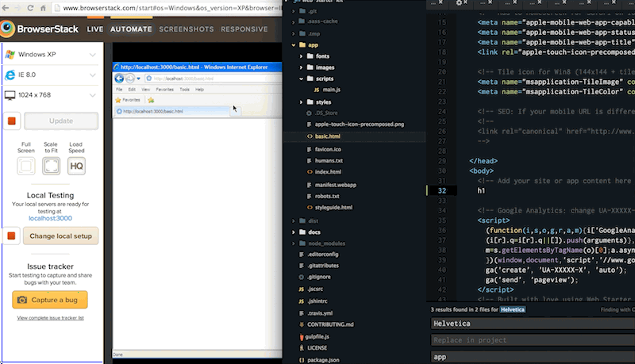Click the BrowserStack logo
The image size is (635, 364).
point(40,29)
